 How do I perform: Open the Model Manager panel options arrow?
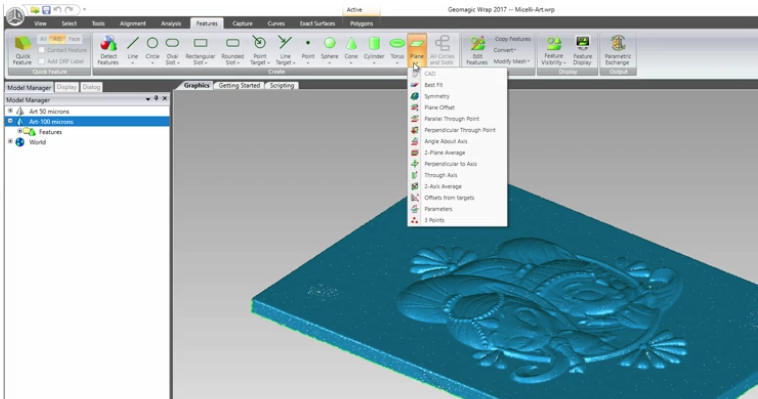coord(148,99)
